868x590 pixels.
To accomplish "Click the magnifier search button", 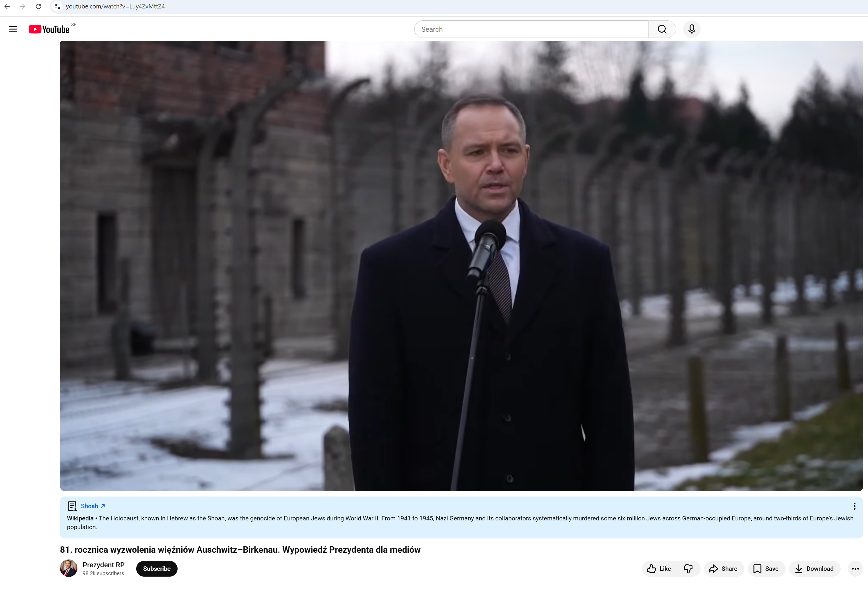I will click(662, 29).
